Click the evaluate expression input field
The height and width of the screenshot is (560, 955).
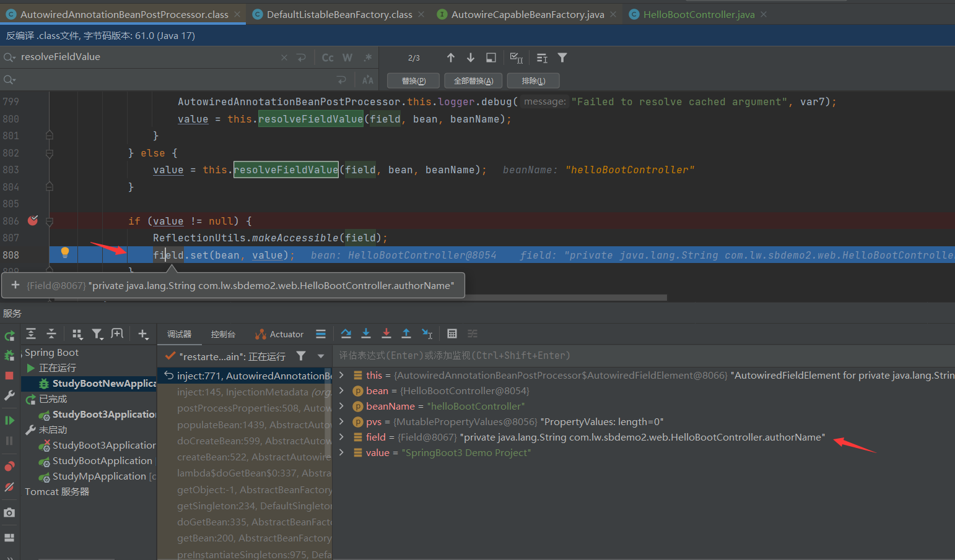(644, 355)
